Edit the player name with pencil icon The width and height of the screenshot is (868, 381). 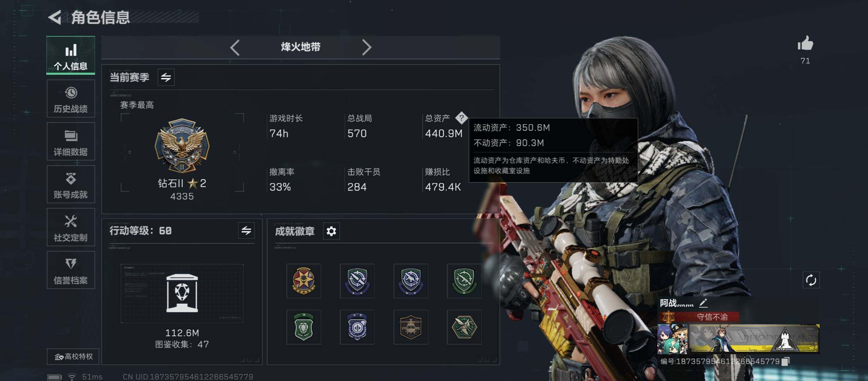pos(703,303)
